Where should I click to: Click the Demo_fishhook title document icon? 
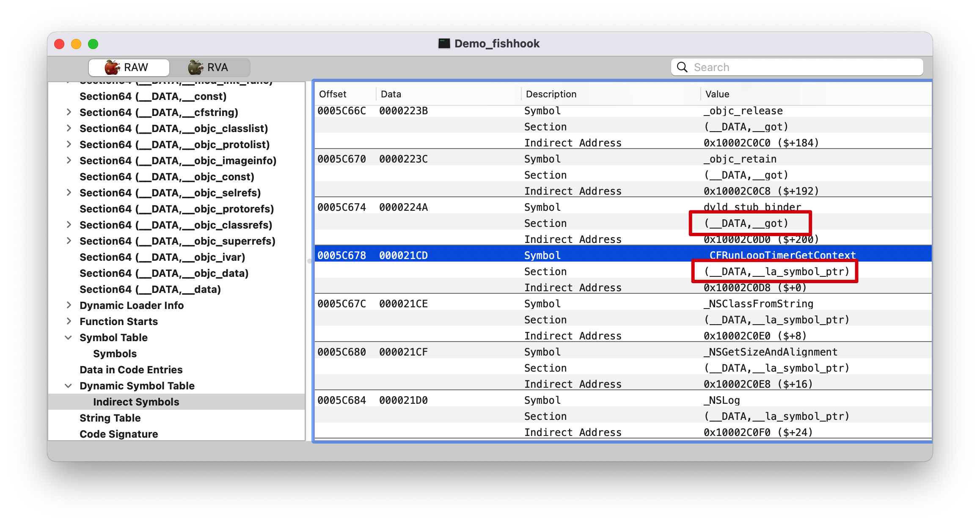pos(444,44)
